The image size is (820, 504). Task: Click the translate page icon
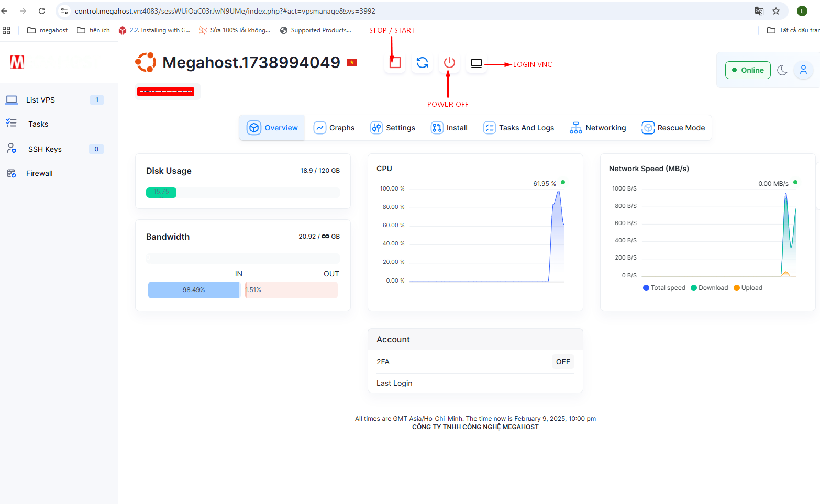point(759,11)
